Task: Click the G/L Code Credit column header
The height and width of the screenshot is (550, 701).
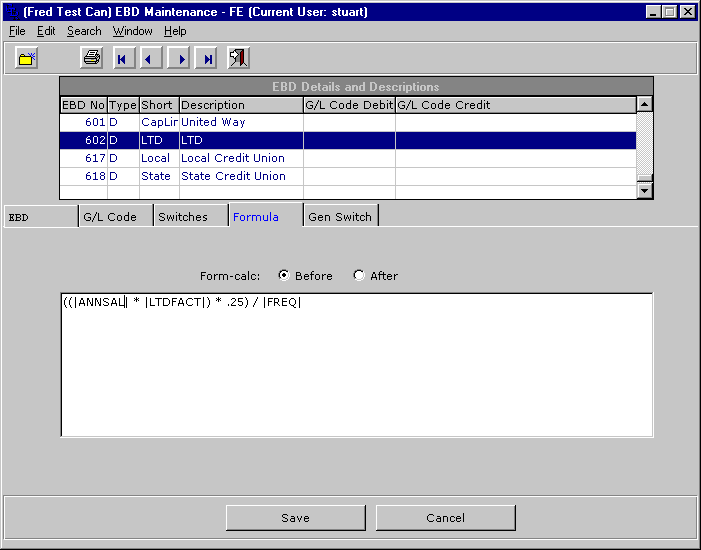Action: pos(516,105)
